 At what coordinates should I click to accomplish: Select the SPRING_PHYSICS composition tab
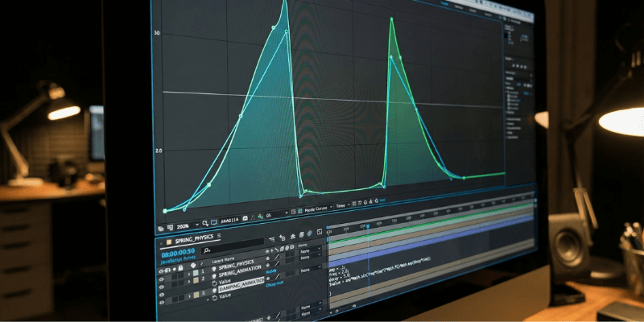point(194,240)
